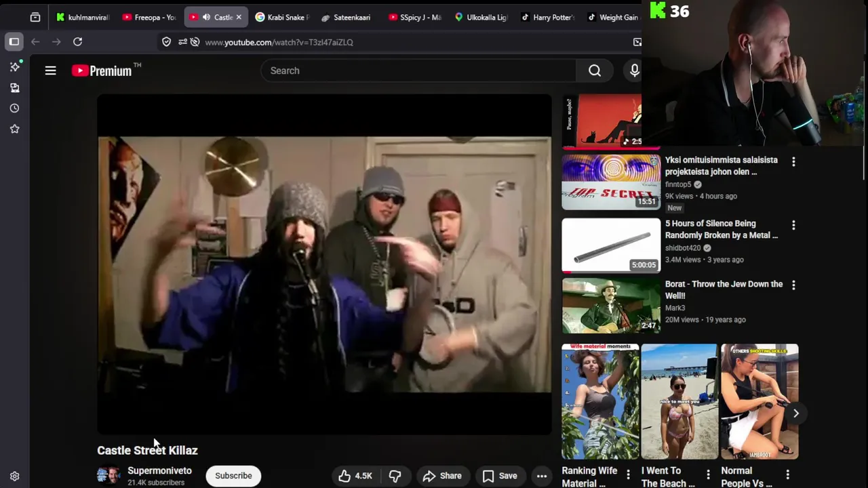Switch to the Weight Gain TikTok tab
This screenshot has height=488, width=868.
[614, 17]
